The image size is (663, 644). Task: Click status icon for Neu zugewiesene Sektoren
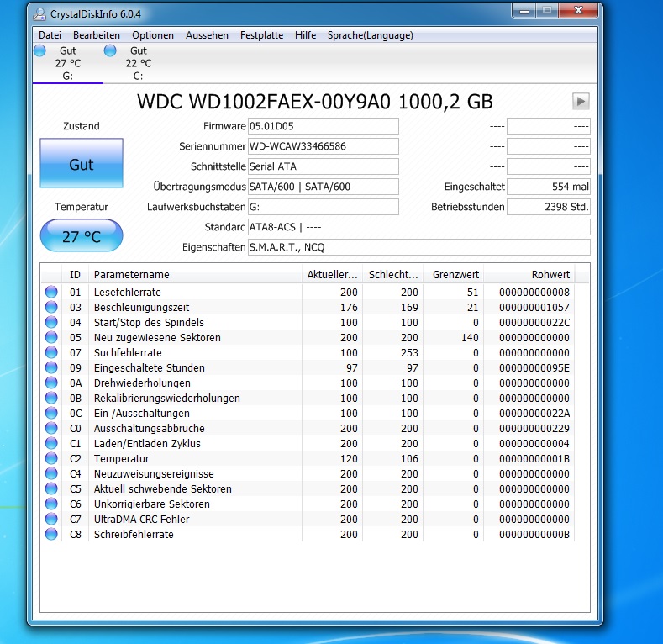(51, 338)
